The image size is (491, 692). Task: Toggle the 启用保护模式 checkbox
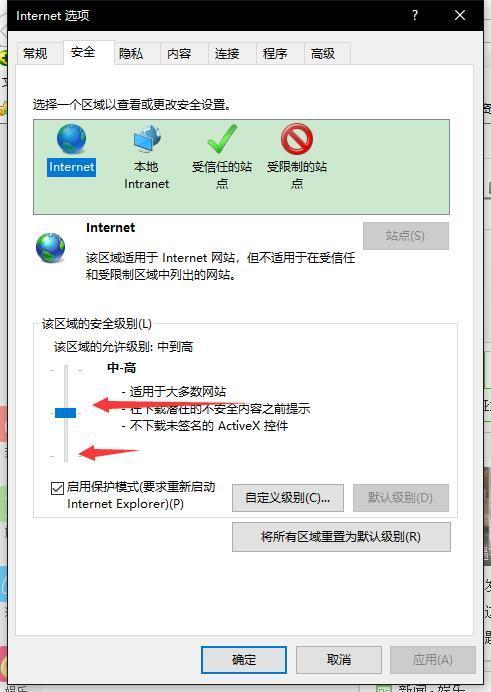pyautogui.click(x=57, y=488)
